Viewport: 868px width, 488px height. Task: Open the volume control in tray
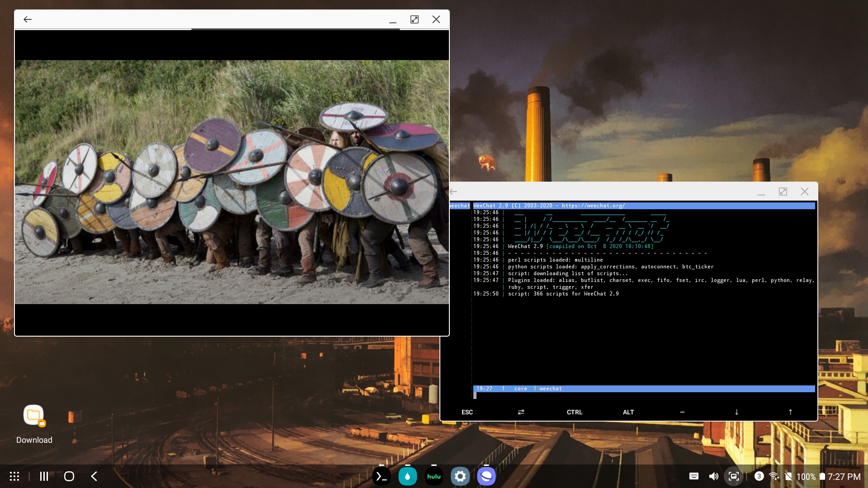pyautogui.click(x=713, y=476)
